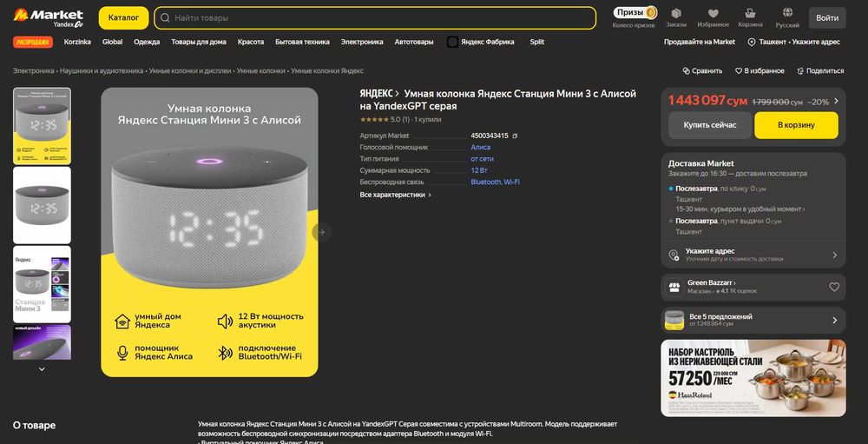Expand Все характеристики

click(x=395, y=195)
